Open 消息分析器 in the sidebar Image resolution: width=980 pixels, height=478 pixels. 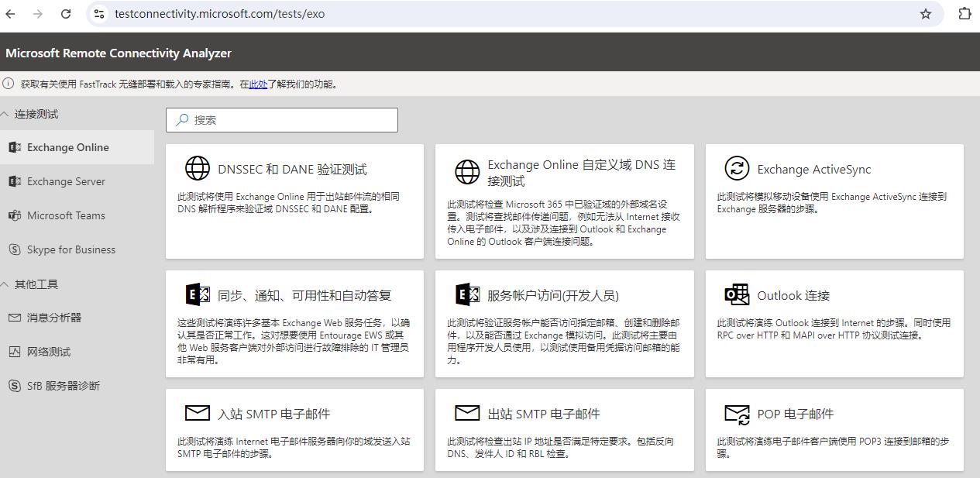tap(77, 318)
